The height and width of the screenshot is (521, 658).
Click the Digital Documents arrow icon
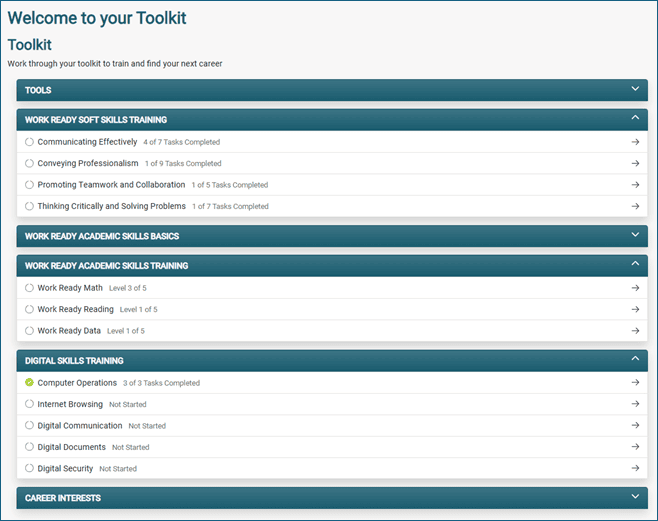[x=635, y=447]
